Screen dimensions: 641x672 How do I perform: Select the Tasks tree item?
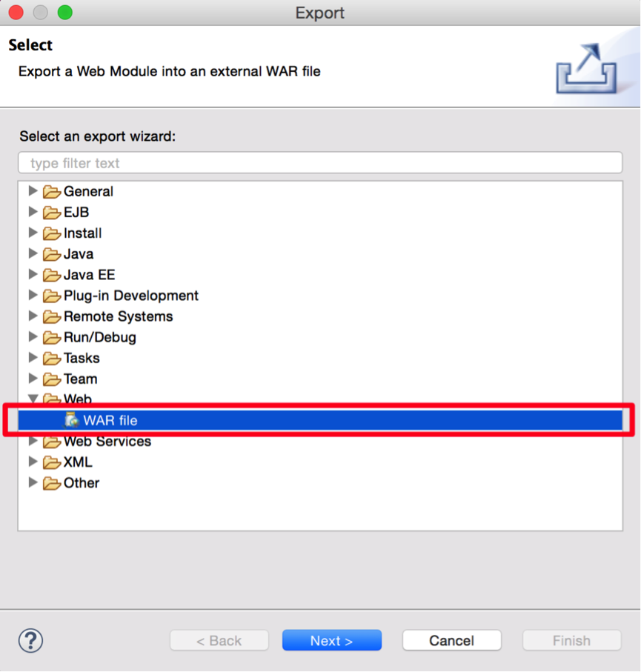82,359
